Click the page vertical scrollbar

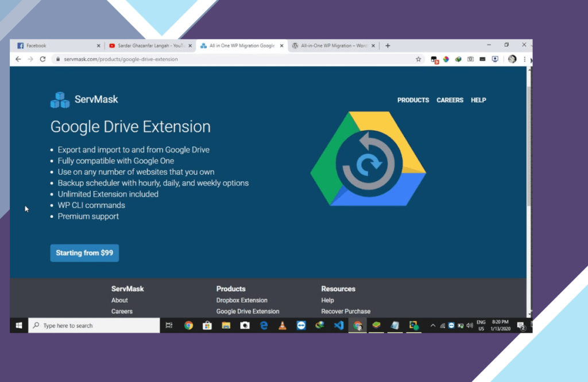point(529,146)
